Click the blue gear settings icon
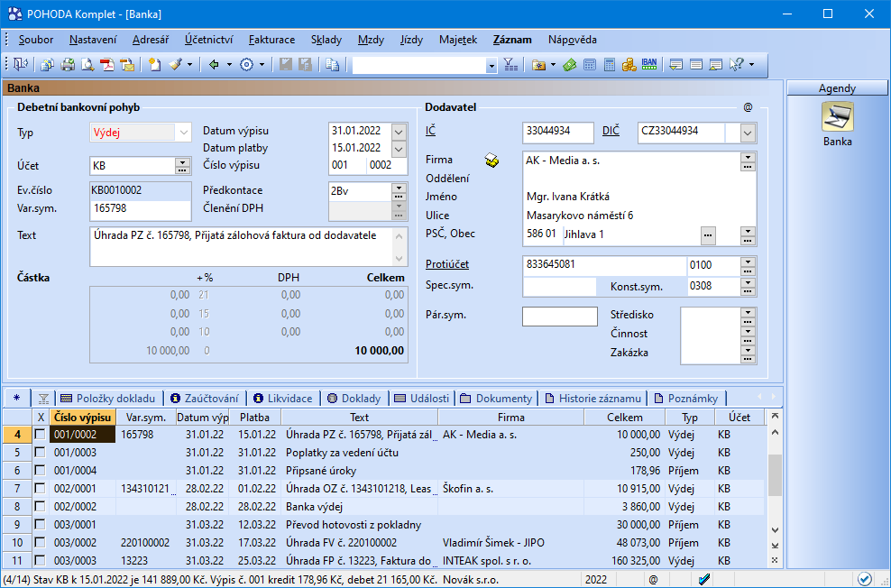 coord(246,65)
